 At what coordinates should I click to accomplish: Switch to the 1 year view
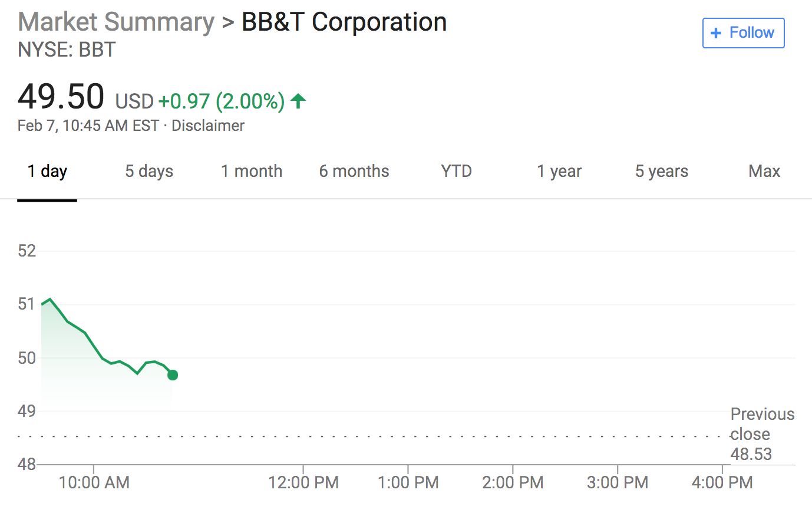(559, 172)
